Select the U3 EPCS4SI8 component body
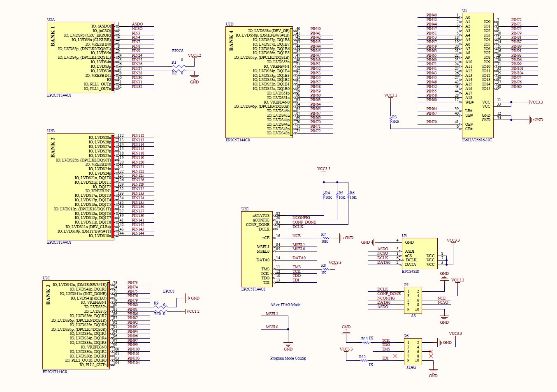 pyautogui.click(x=420, y=254)
